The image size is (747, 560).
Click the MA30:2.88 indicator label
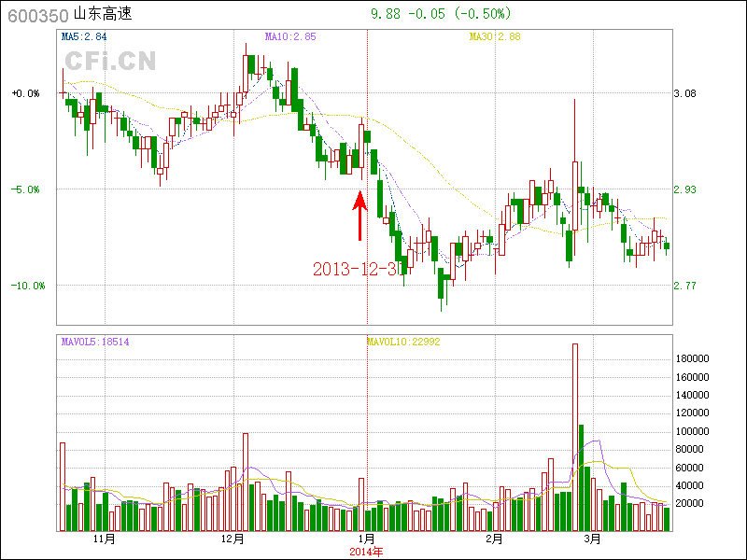click(495, 36)
